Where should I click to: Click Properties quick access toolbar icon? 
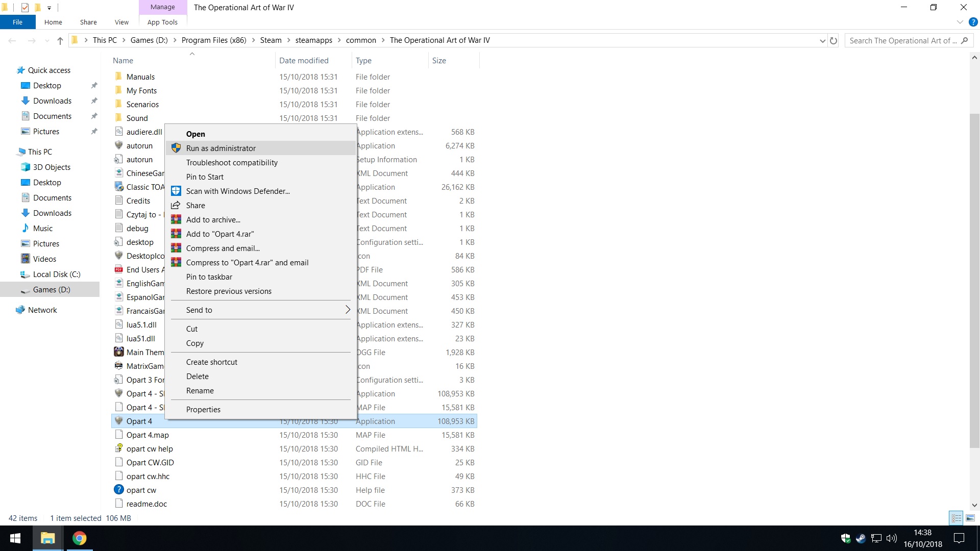pos(25,7)
